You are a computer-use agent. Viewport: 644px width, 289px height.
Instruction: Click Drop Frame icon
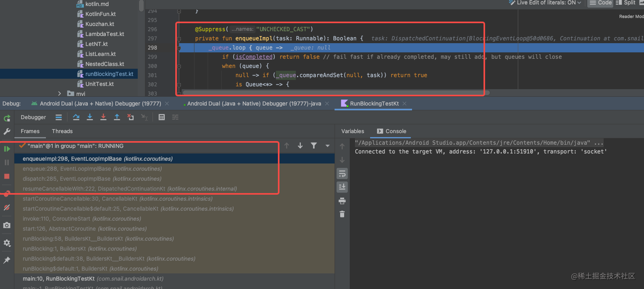131,117
